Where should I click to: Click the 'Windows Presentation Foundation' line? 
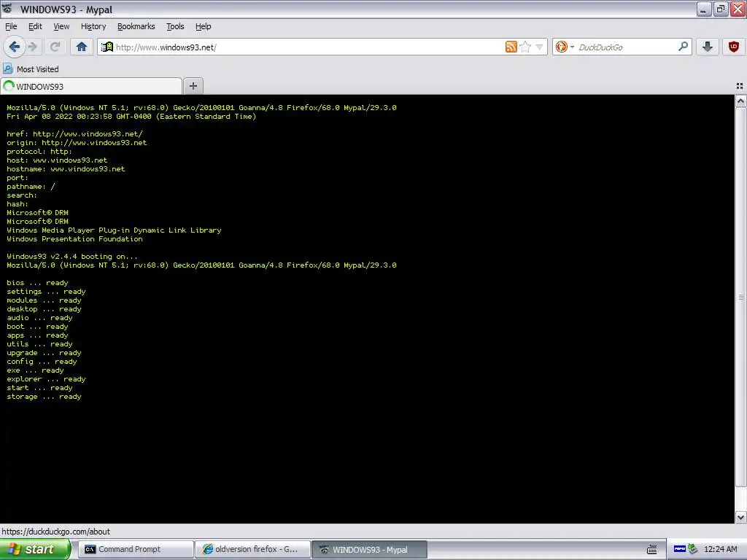(x=74, y=239)
